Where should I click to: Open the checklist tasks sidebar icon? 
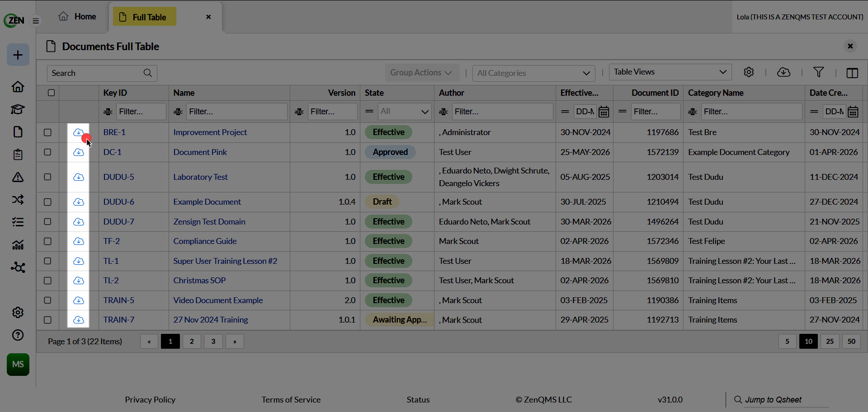[x=18, y=222]
